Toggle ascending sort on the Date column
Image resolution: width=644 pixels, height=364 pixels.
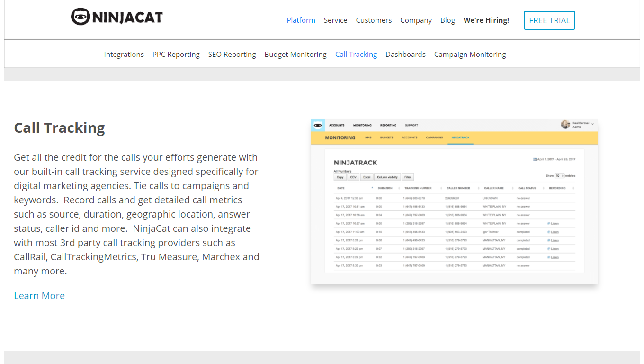[x=372, y=188]
